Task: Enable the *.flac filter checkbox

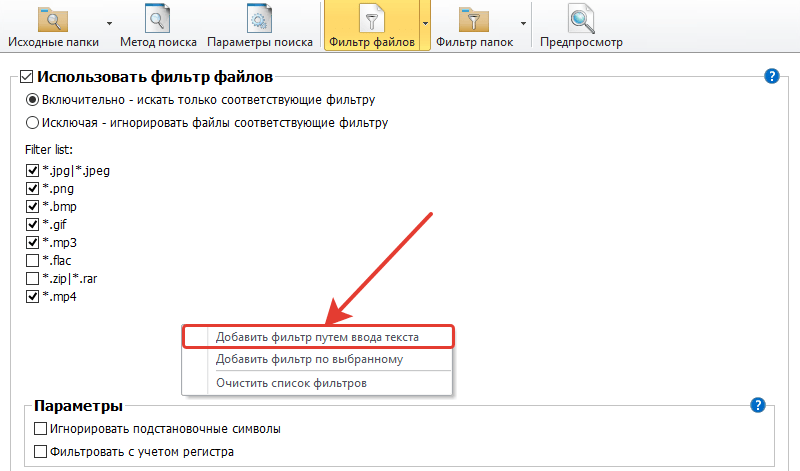Action: click(32, 261)
